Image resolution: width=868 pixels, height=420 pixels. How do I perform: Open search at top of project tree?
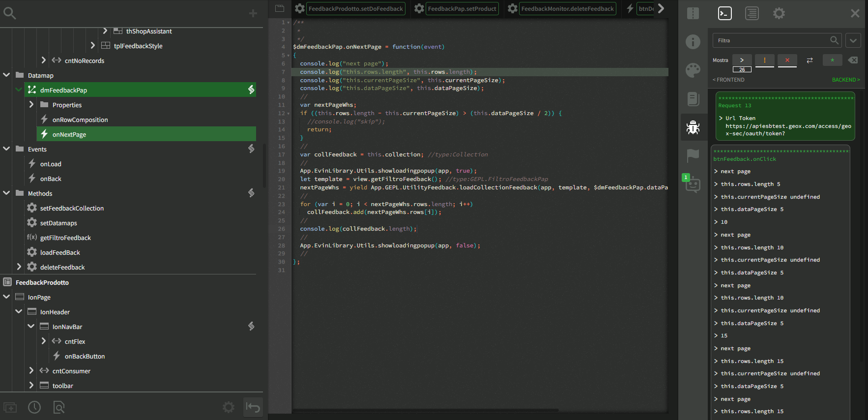9,13
